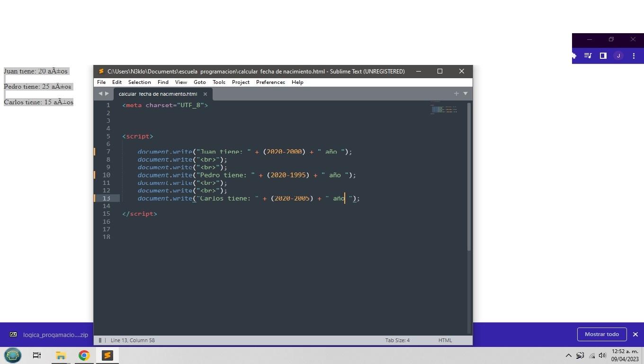Open the Project menu
The image size is (644, 364).
241,82
